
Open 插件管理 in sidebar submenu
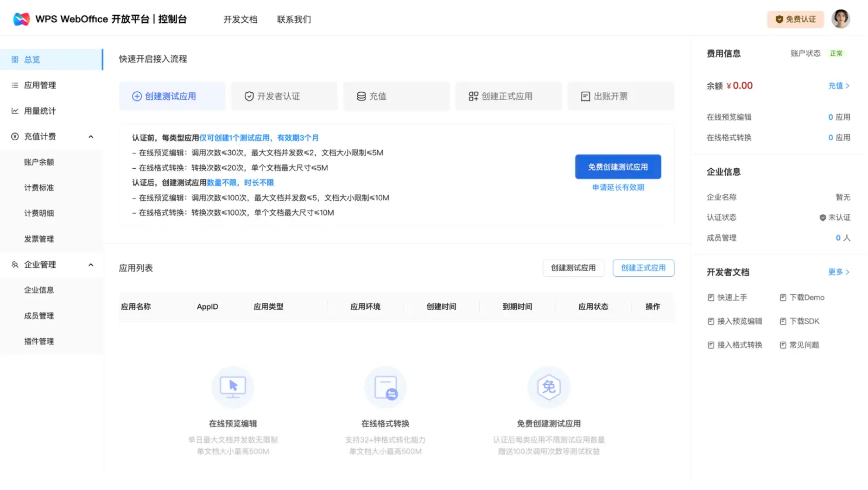(39, 341)
